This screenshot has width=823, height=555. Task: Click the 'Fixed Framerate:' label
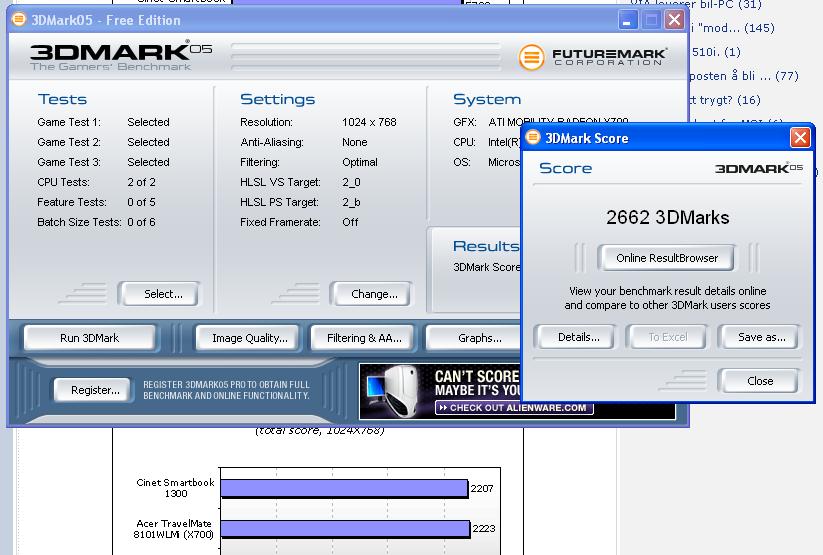(280, 222)
